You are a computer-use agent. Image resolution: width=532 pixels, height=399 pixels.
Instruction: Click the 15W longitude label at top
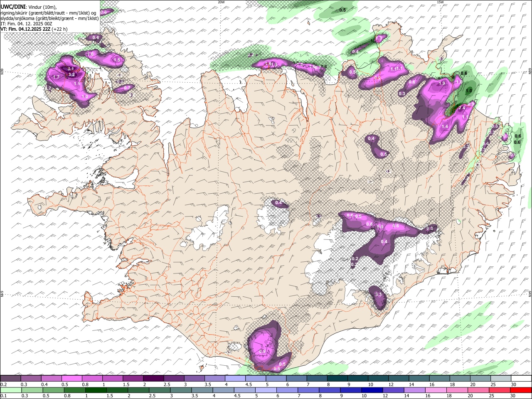[x=440, y=2]
